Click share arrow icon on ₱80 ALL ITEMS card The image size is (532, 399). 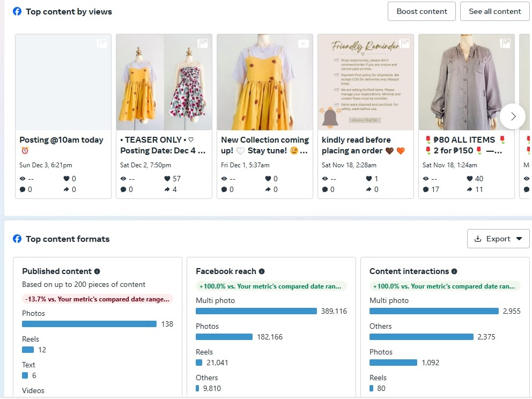pyautogui.click(x=470, y=189)
